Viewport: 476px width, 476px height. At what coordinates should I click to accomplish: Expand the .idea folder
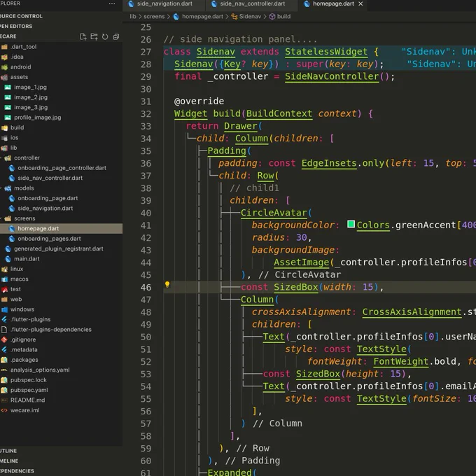point(61,57)
